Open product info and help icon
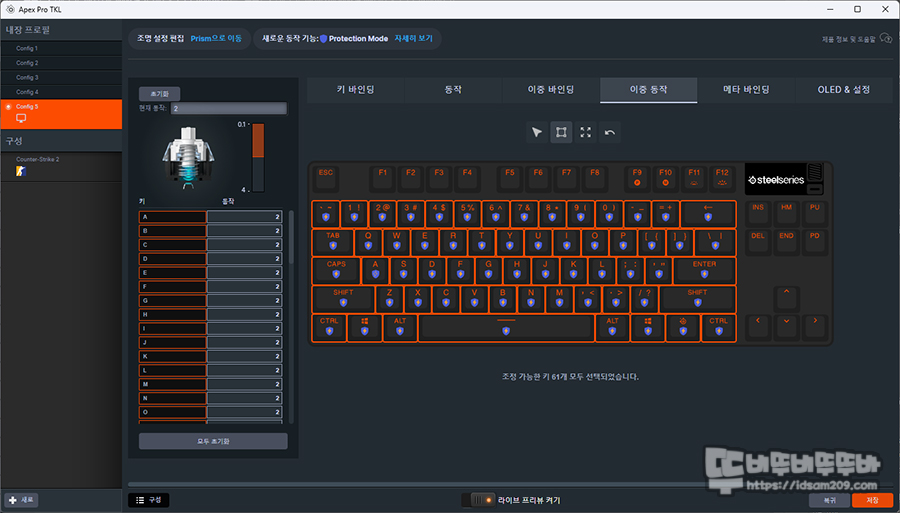This screenshot has height=513, width=900. [x=886, y=38]
